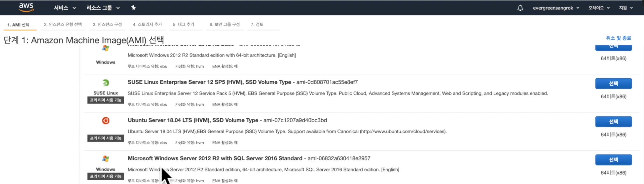Select the SUSE Linux Enterprise Server AMI

coord(613,83)
